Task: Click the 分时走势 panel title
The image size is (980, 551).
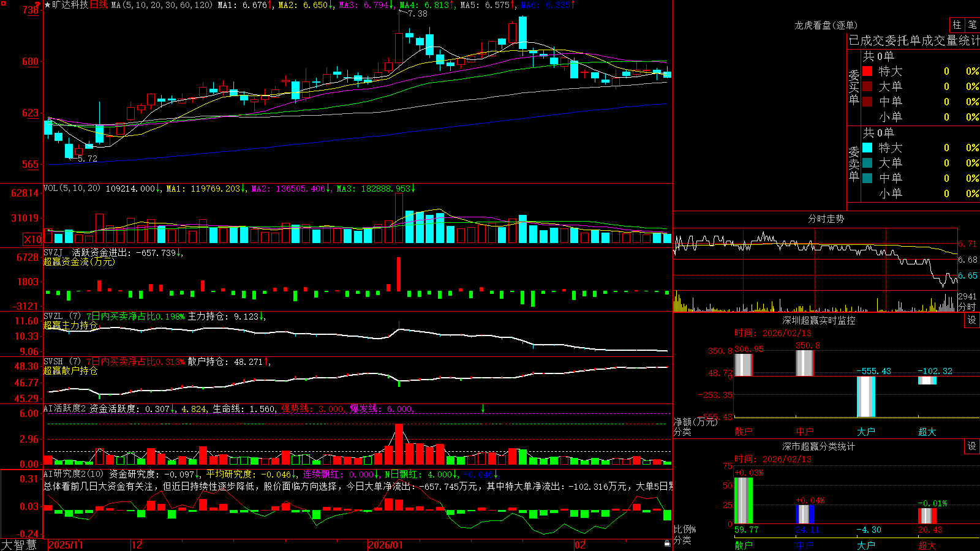Action: (x=826, y=219)
